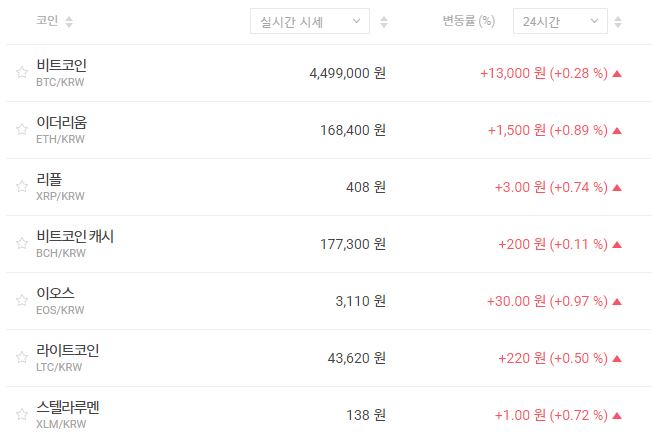Sort by price using 실시간 시세 arrows
Screen dimensions: 652x440
[384, 22]
